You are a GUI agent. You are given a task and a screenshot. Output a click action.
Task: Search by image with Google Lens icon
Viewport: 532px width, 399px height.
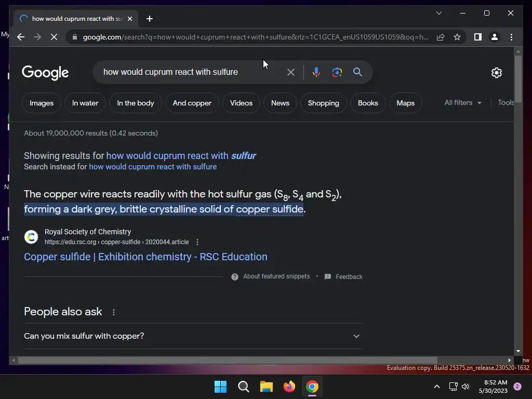pyautogui.click(x=337, y=72)
